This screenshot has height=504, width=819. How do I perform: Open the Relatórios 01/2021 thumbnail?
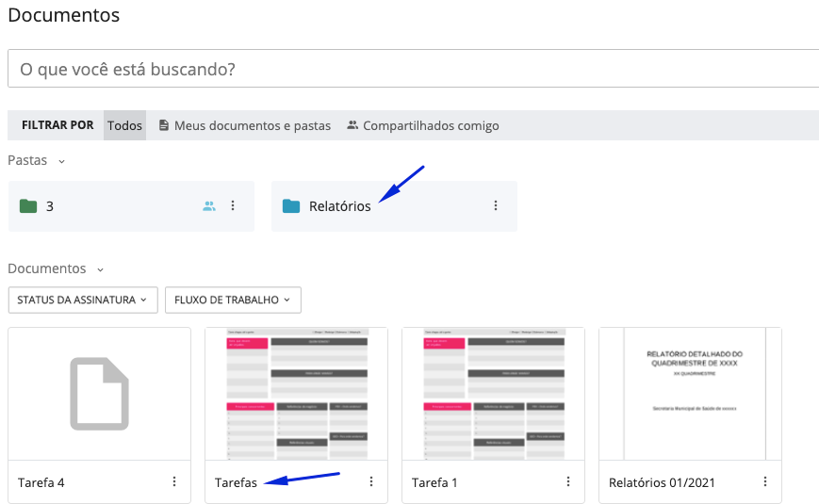pyautogui.click(x=690, y=394)
